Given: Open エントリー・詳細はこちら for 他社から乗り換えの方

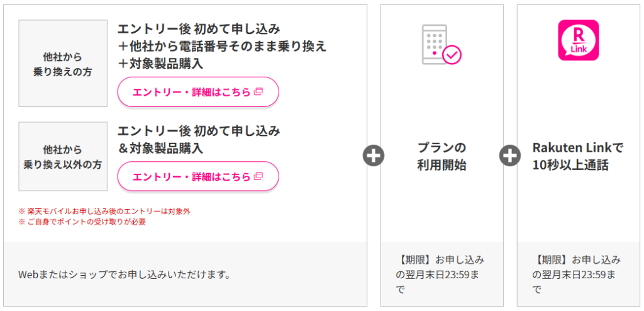Looking at the screenshot, I should point(198,92).
